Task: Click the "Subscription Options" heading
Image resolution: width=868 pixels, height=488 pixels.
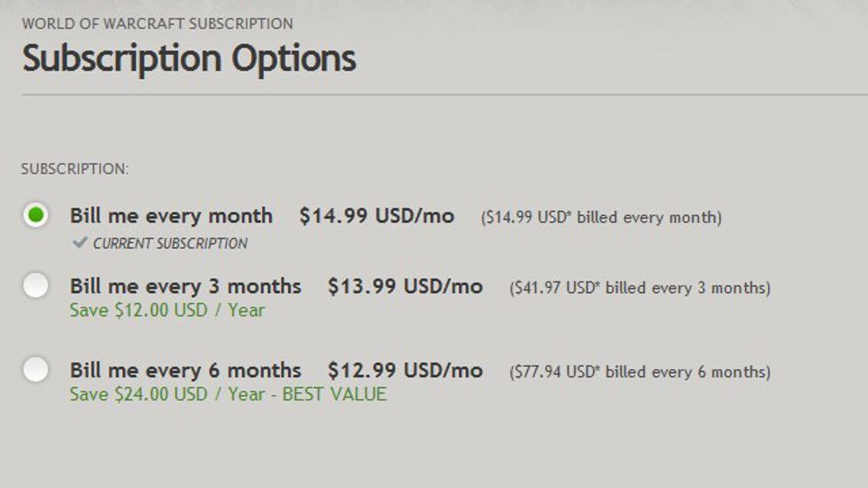Action: 189,58
